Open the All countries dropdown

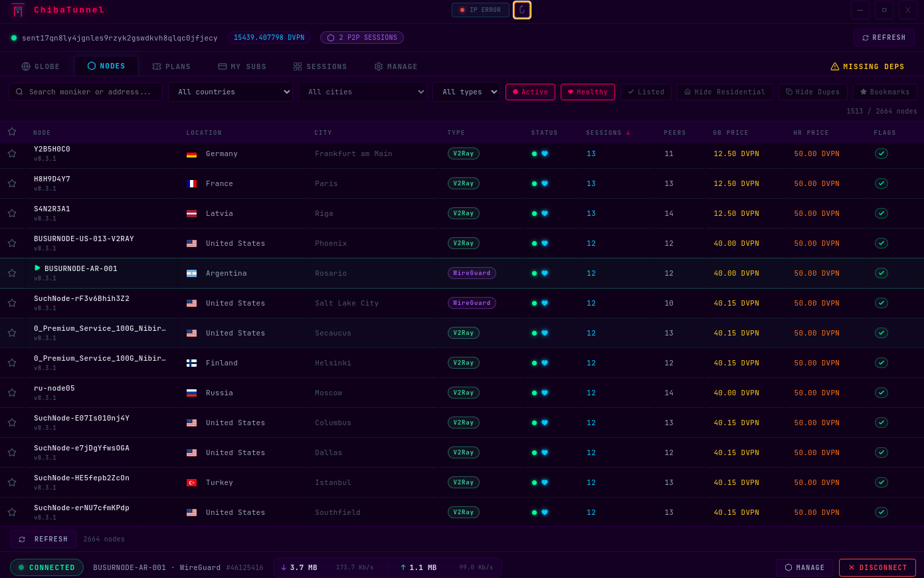click(232, 92)
